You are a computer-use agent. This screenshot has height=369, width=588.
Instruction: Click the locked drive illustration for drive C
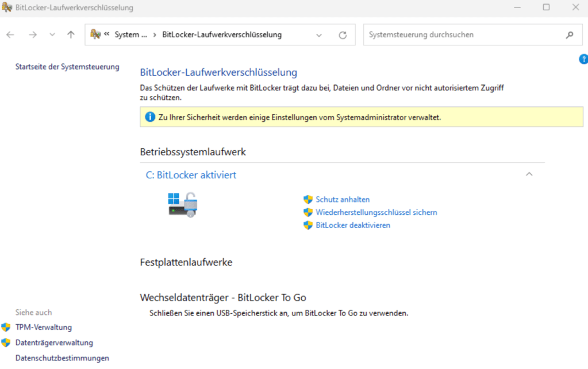click(x=182, y=204)
